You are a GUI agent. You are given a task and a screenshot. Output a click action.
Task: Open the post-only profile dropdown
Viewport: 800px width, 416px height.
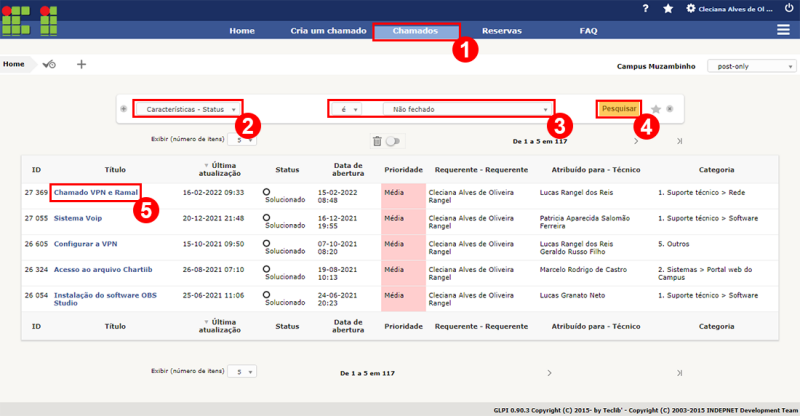point(752,66)
